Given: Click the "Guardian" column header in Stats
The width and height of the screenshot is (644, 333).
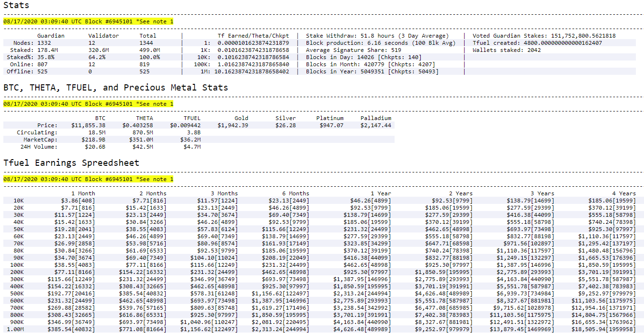Looking at the screenshot, I should click(x=51, y=36).
